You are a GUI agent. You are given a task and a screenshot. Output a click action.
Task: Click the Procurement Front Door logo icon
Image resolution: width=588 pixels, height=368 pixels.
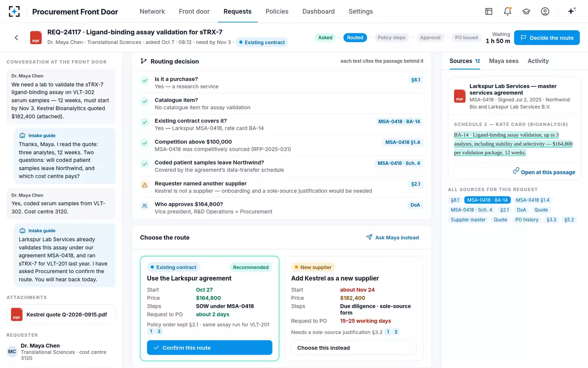coord(14,11)
